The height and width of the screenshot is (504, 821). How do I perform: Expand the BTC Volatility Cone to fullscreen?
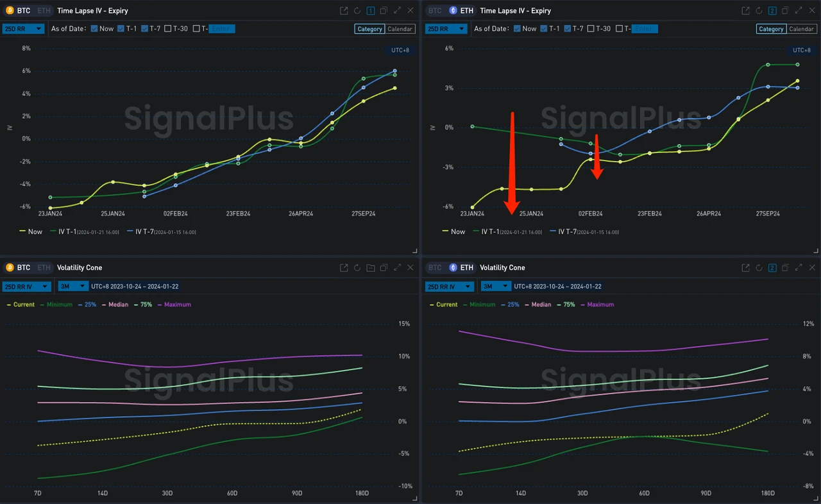click(x=398, y=267)
